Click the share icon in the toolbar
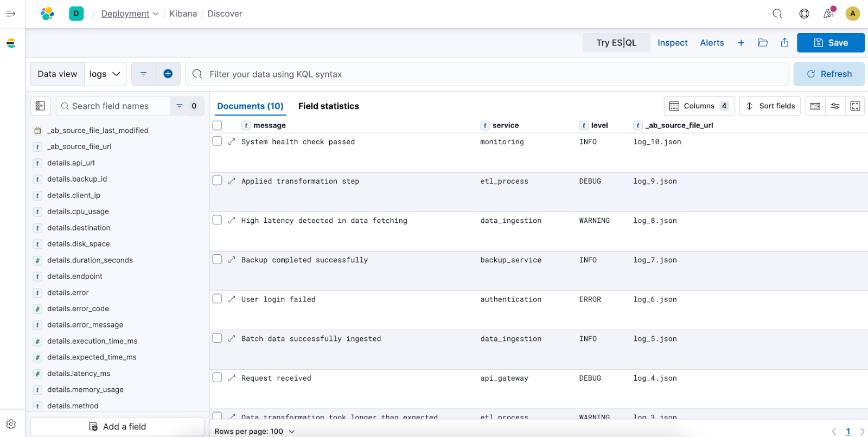 click(784, 43)
